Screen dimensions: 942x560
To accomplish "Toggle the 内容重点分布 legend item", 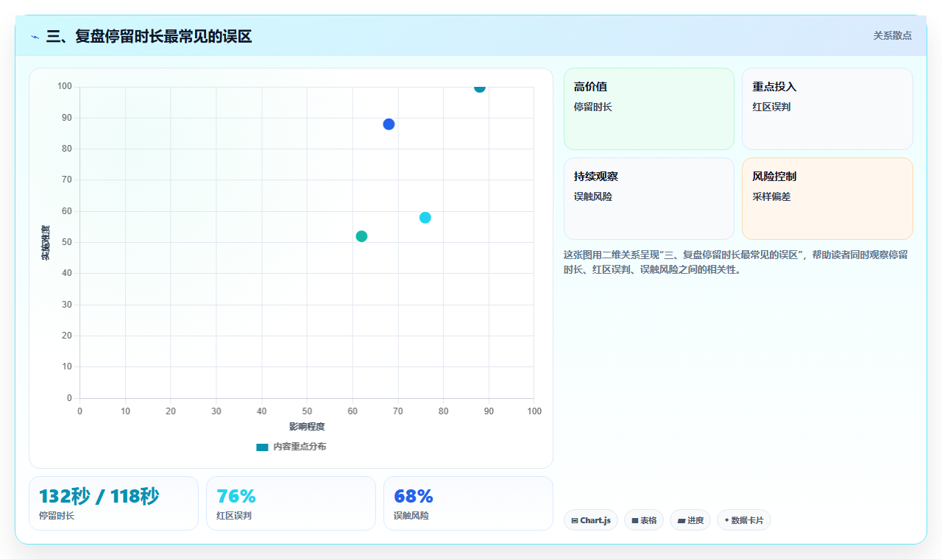I will [291, 447].
